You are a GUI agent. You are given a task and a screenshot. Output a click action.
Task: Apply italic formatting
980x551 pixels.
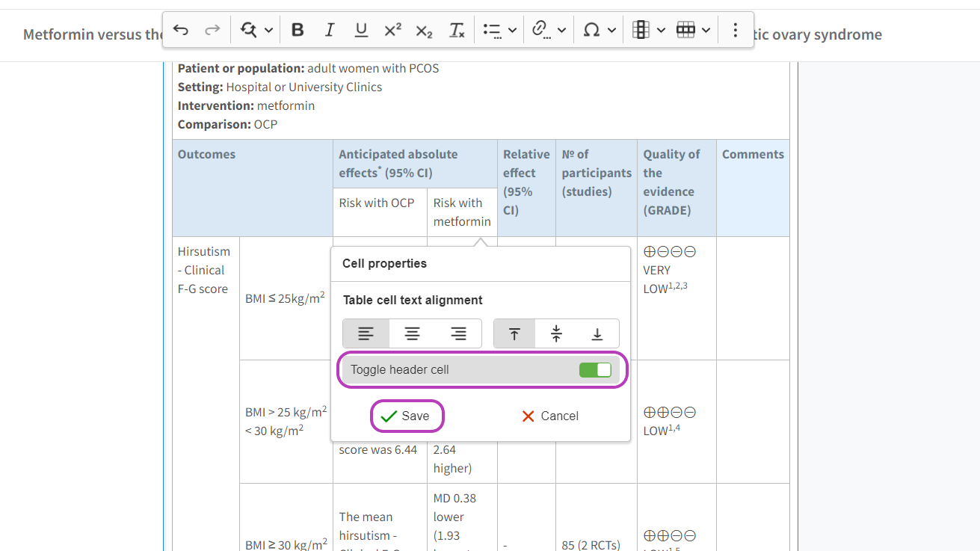(x=329, y=30)
